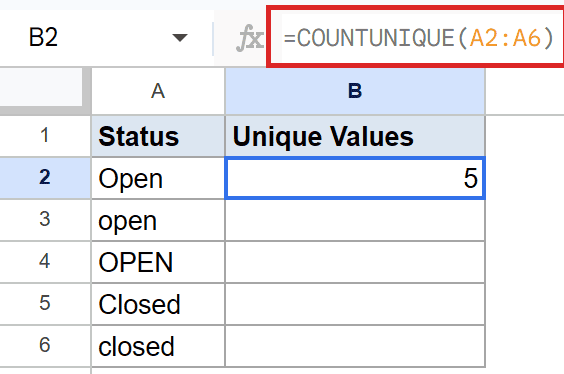This screenshot has height=374, width=564.
Task: Click the select-all corner box
Action: coord(41,87)
